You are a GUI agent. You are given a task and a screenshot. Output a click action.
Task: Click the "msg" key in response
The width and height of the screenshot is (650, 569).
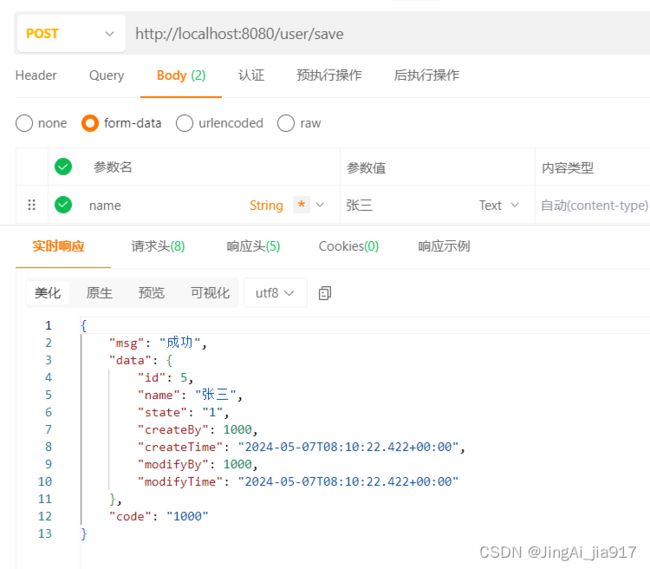[x=126, y=343]
